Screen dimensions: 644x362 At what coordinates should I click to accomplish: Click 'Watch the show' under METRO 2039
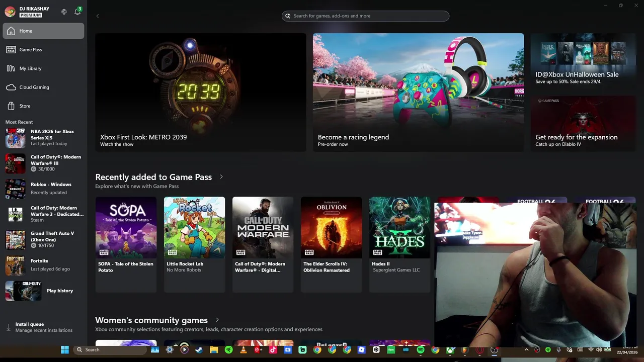(x=117, y=144)
